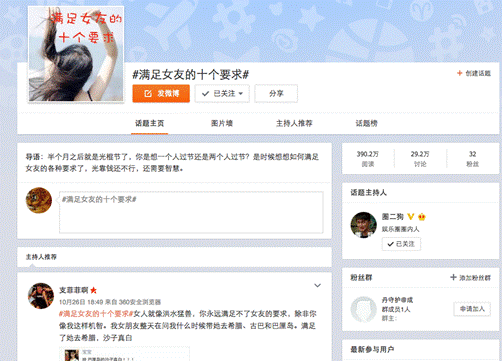Click the plus icon for 添加粉丝群

coord(453,277)
